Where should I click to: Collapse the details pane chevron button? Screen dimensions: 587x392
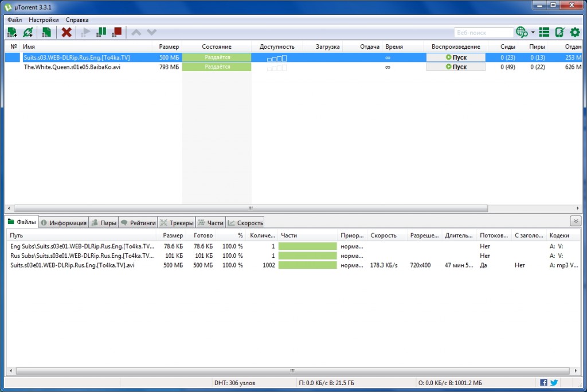576,221
